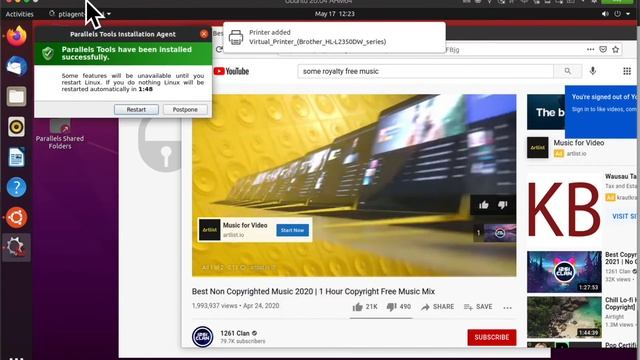Dislike the ad with overlay thumbs-down

pyautogui.click(x=502, y=205)
